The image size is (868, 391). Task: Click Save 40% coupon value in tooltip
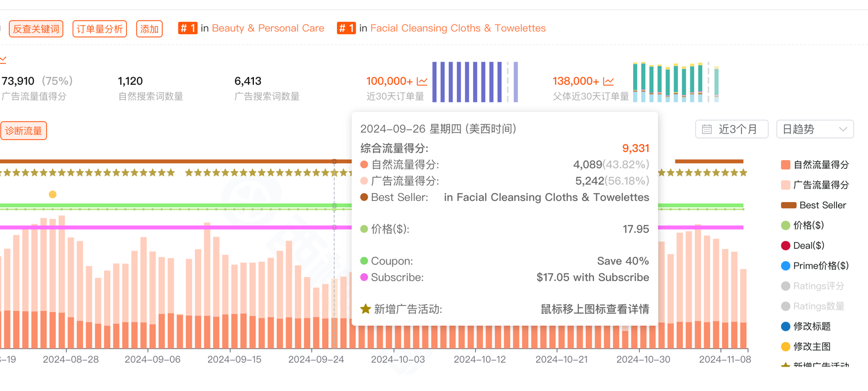(x=623, y=261)
